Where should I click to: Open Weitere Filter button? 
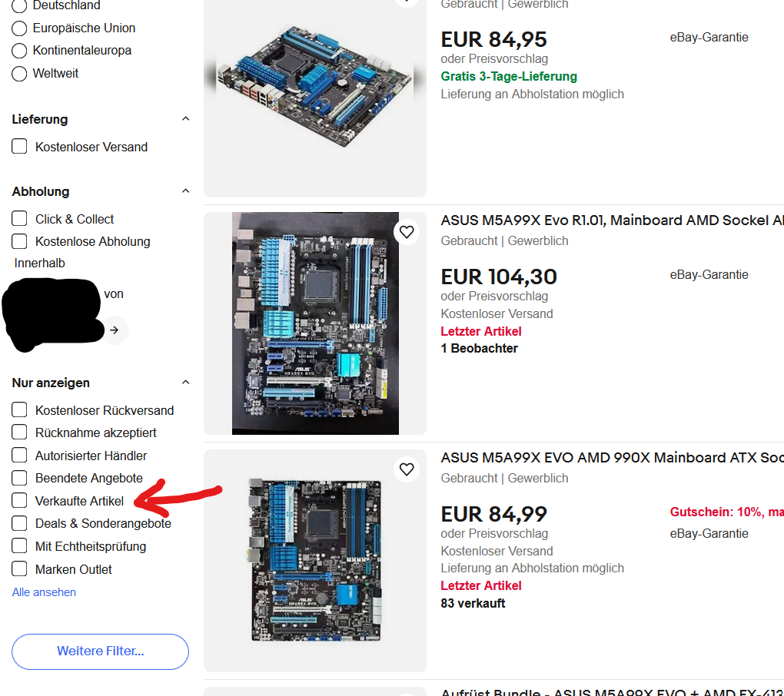click(x=101, y=651)
